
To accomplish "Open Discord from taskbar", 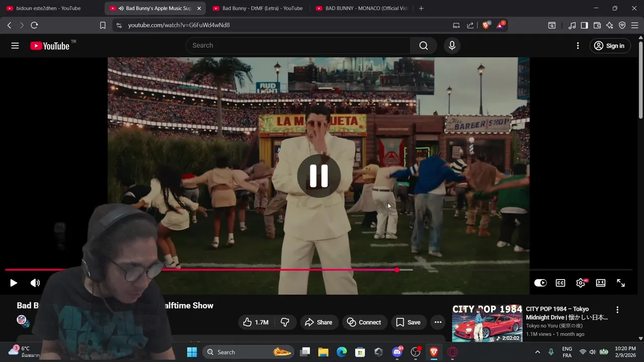I will click(397, 352).
